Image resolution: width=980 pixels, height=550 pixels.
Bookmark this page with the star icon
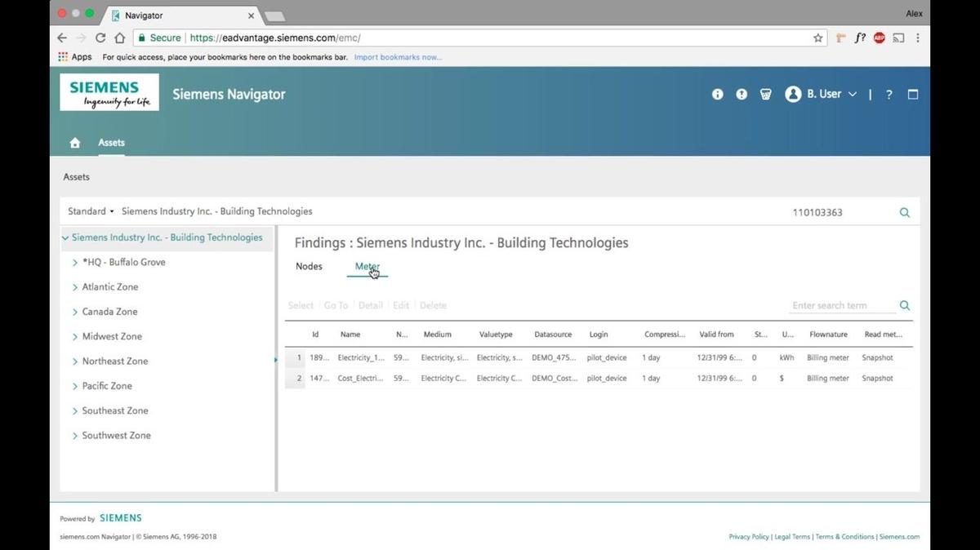(x=818, y=38)
